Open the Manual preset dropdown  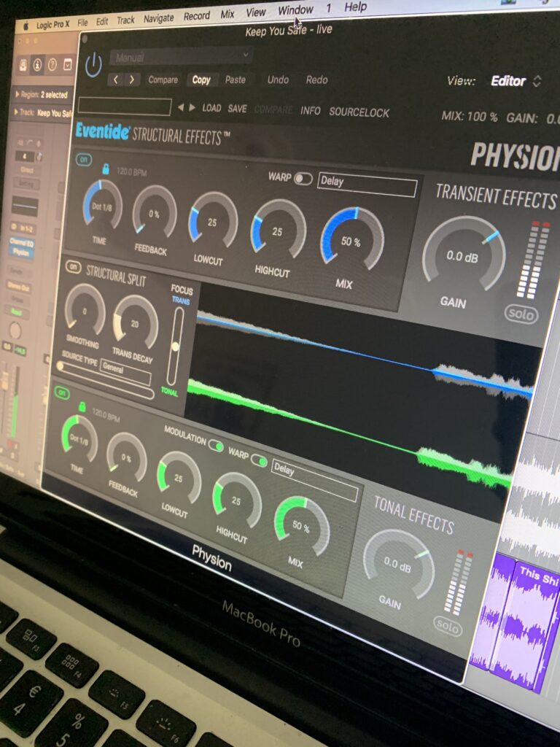[x=181, y=56]
